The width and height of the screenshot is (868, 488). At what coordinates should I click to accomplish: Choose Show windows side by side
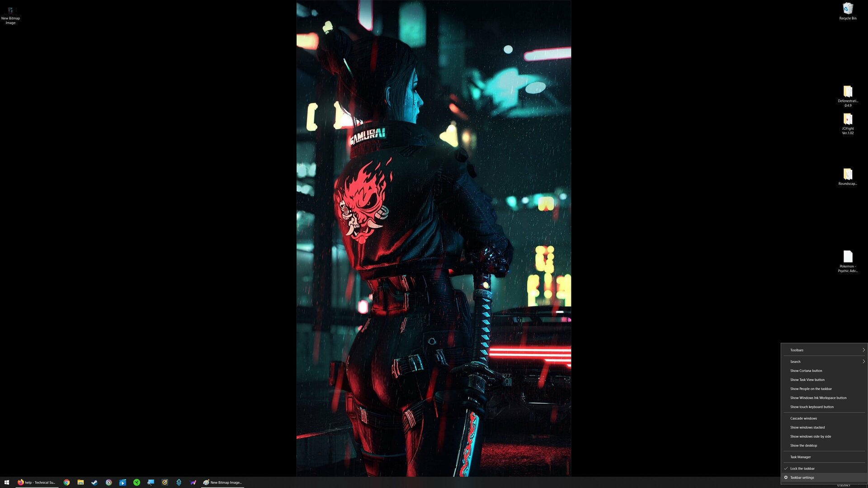pos(824,436)
